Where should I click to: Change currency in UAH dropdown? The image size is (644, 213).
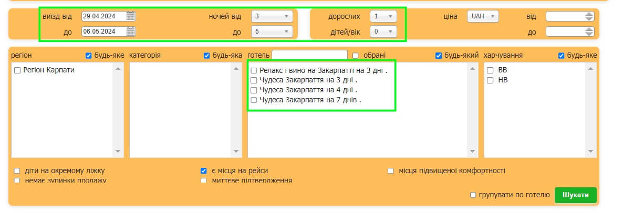482,16
